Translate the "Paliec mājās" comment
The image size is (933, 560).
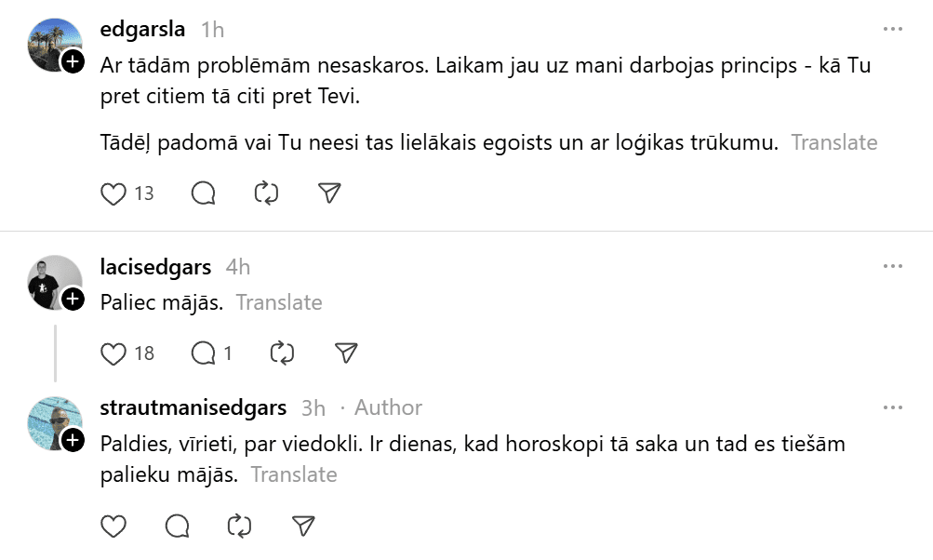point(278,302)
